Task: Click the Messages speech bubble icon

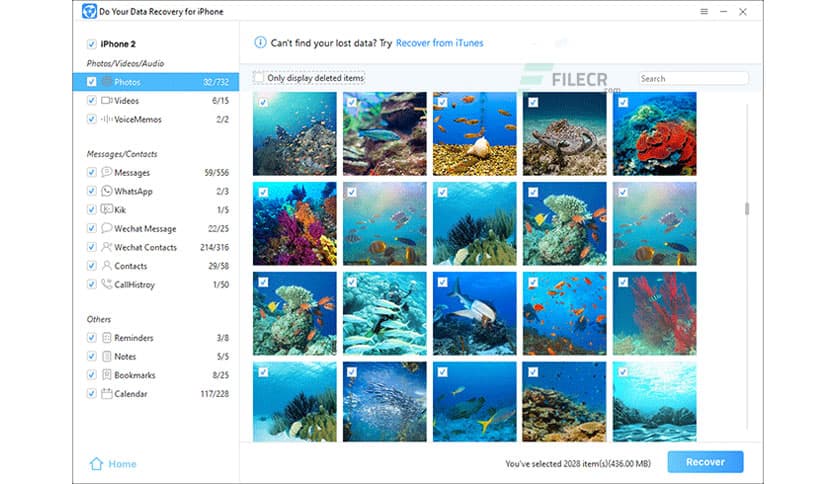Action: point(107,172)
